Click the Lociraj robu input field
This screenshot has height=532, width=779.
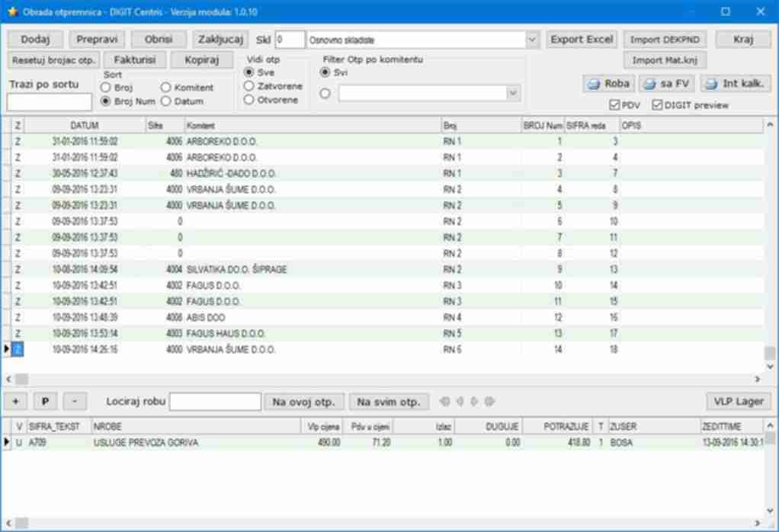(215, 401)
